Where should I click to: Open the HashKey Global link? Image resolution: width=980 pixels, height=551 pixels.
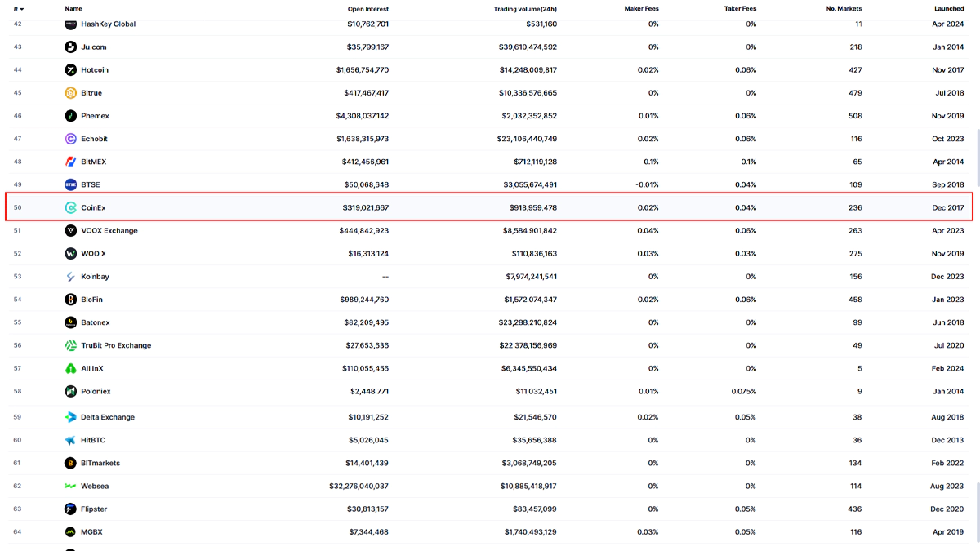tap(108, 24)
